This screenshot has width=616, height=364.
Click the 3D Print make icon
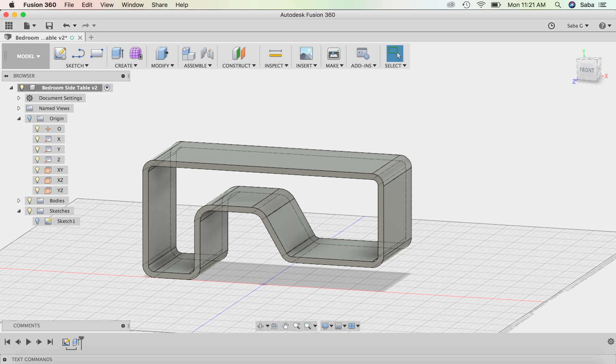[333, 53]
